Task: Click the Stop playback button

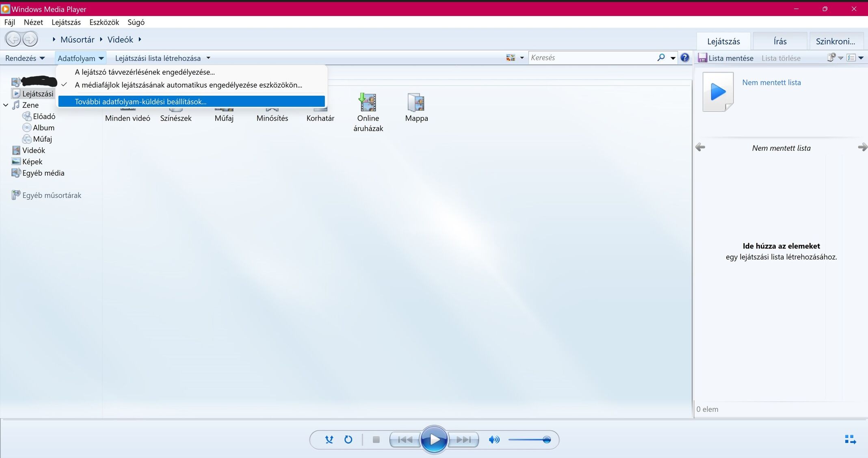Action: coord(376,440)
